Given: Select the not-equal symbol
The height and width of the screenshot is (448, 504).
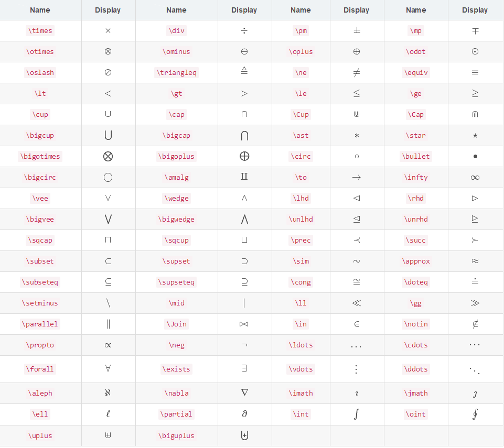Looking at the screenshot, I should (357, 73).
